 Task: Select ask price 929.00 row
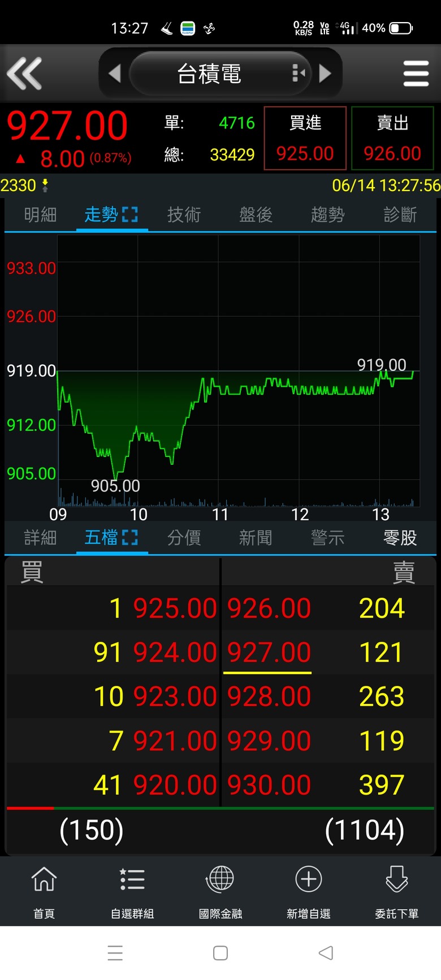tap(269, 741)
